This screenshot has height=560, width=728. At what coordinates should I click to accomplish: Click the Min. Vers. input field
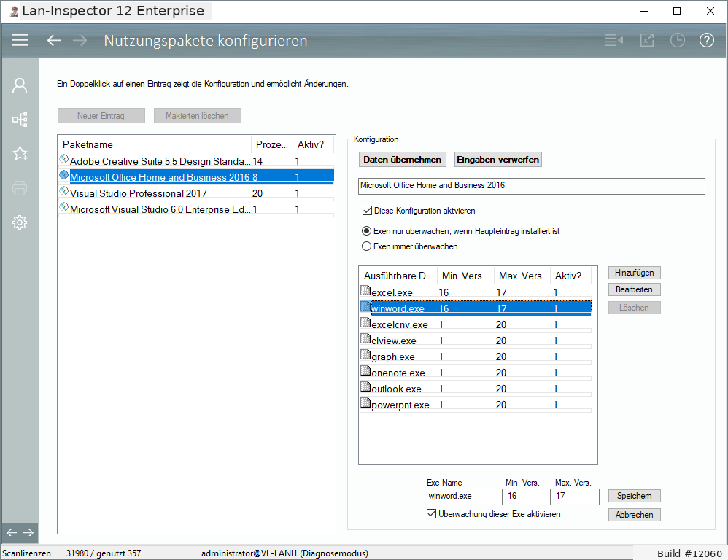point(528,497)
